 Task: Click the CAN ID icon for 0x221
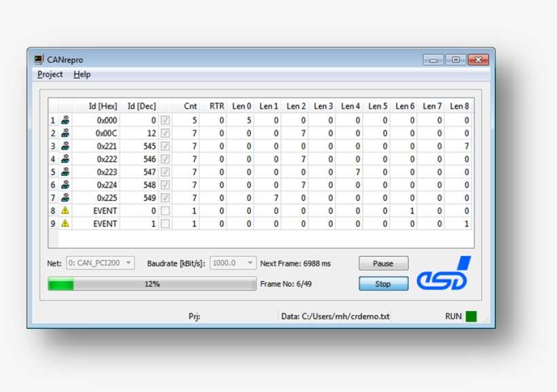coord(65,146)
